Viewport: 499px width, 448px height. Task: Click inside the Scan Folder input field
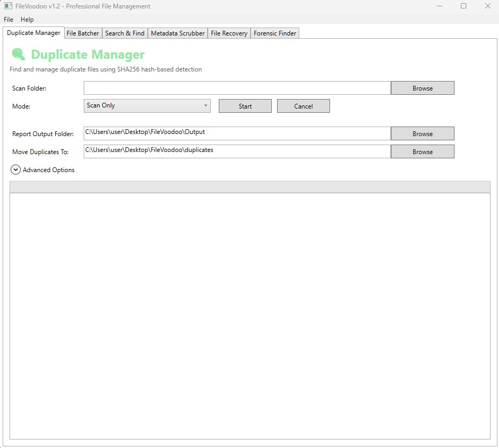click(236, 87)
